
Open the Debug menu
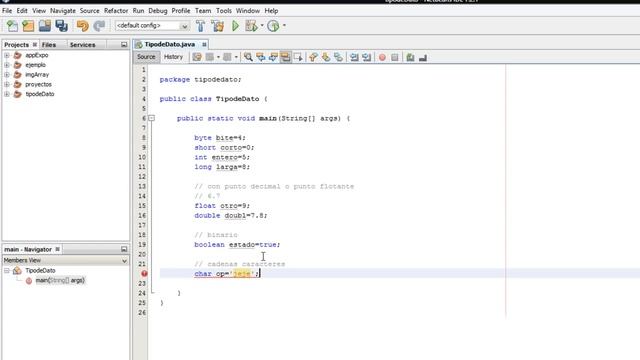[158, 11]
